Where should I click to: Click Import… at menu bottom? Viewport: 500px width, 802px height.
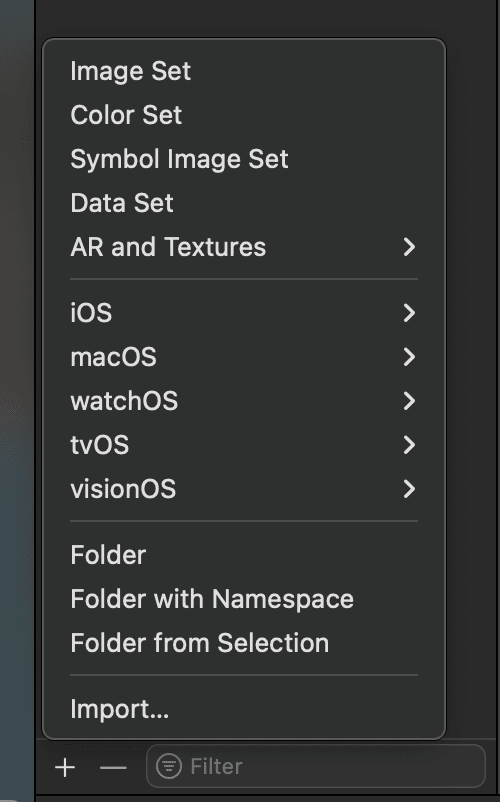click(x=244, y=709)
